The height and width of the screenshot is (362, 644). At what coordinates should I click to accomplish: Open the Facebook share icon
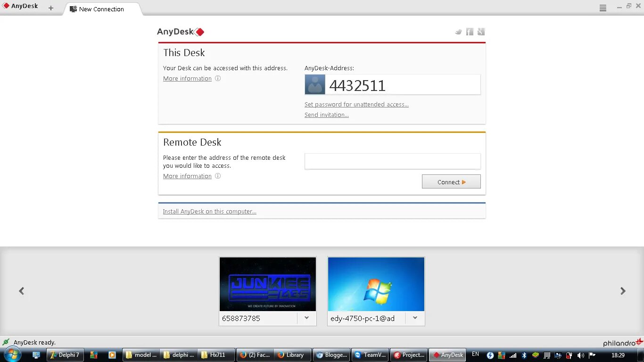[x=470, y=32]
